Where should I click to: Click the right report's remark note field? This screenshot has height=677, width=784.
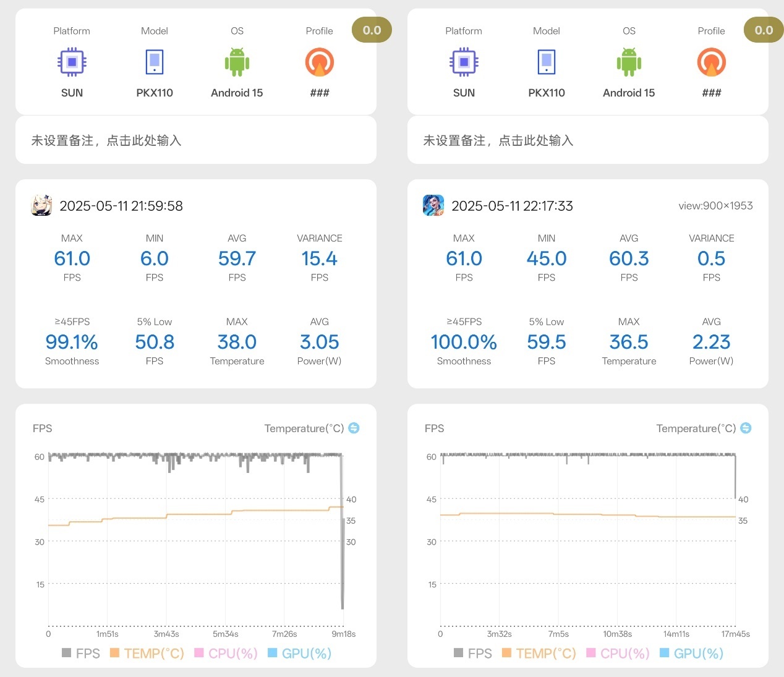588,140
